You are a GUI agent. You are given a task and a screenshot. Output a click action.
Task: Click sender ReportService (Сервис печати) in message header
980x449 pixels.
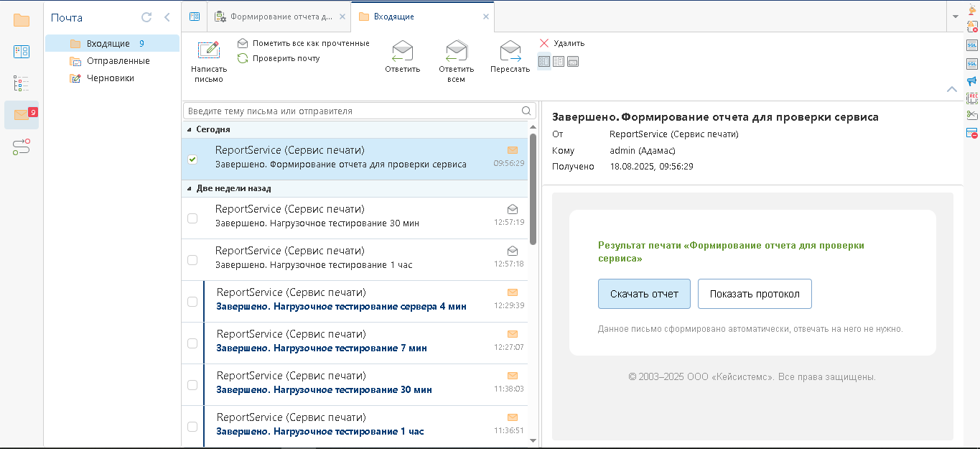673,134
